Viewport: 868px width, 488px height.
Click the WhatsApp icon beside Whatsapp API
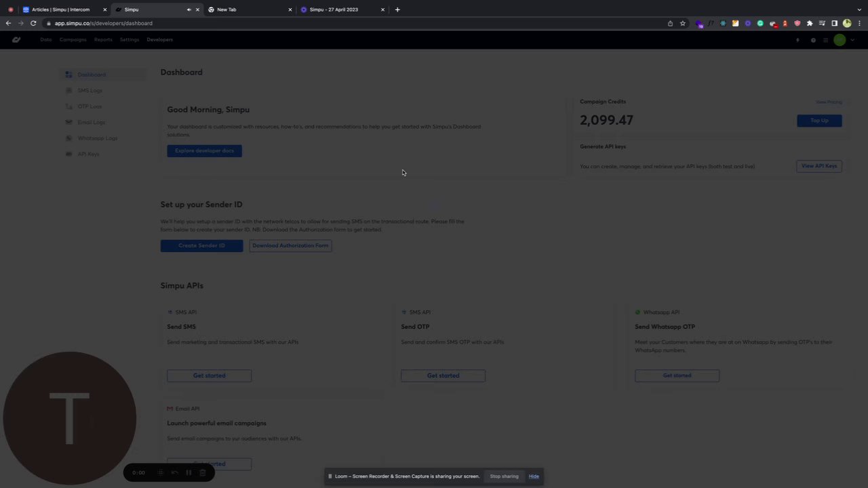pyautogui.click(x=637, y=312)
